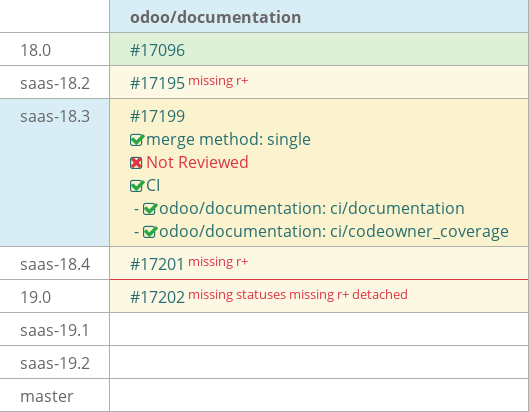Click check icon for ci/codeowner_coverage status
Image resolution: width=529 pixels, height=412 pixels.
tap(150, 231)
